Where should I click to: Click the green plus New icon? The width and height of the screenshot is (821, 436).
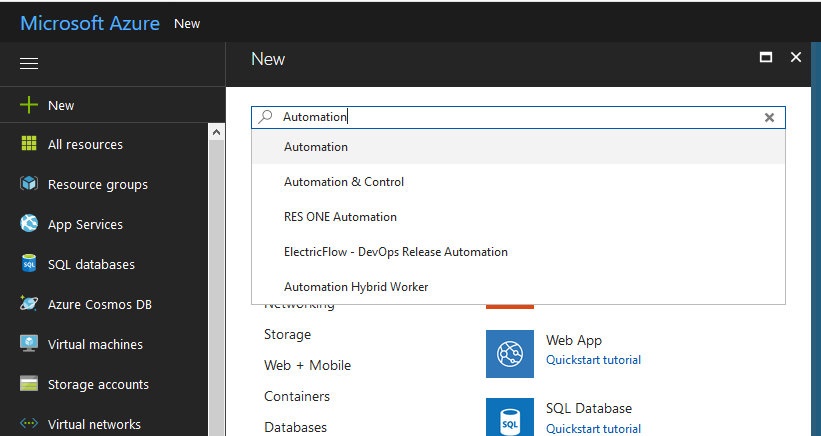click(29, 105)
